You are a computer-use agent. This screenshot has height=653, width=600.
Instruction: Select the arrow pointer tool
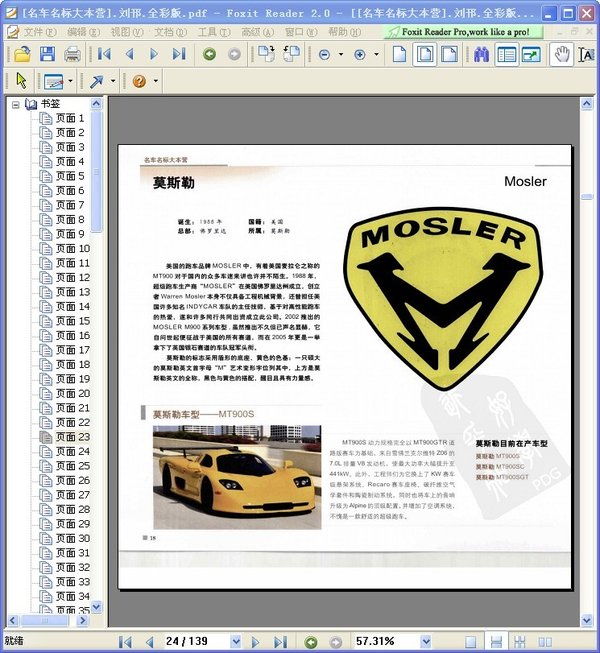[x=21, y=80]
